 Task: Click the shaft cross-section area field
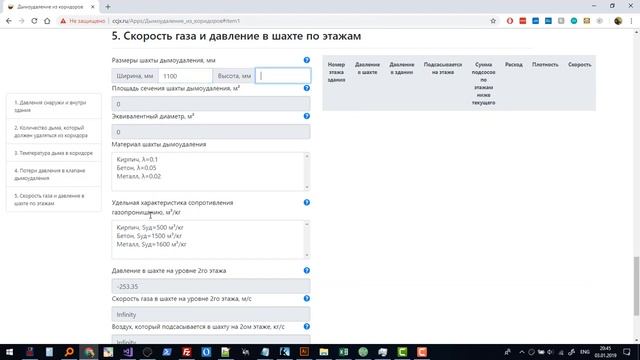[x=211, y=104]
